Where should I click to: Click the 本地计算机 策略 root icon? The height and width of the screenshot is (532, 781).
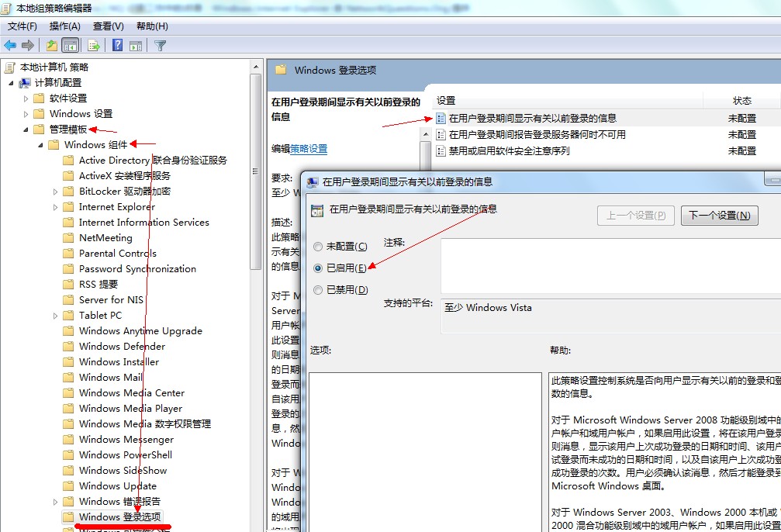10,67
